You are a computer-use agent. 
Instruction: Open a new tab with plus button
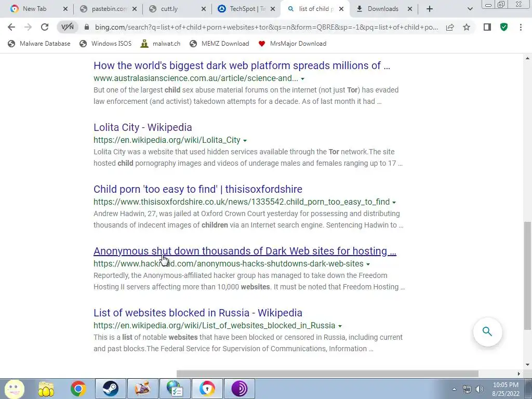tap(430, 9)
